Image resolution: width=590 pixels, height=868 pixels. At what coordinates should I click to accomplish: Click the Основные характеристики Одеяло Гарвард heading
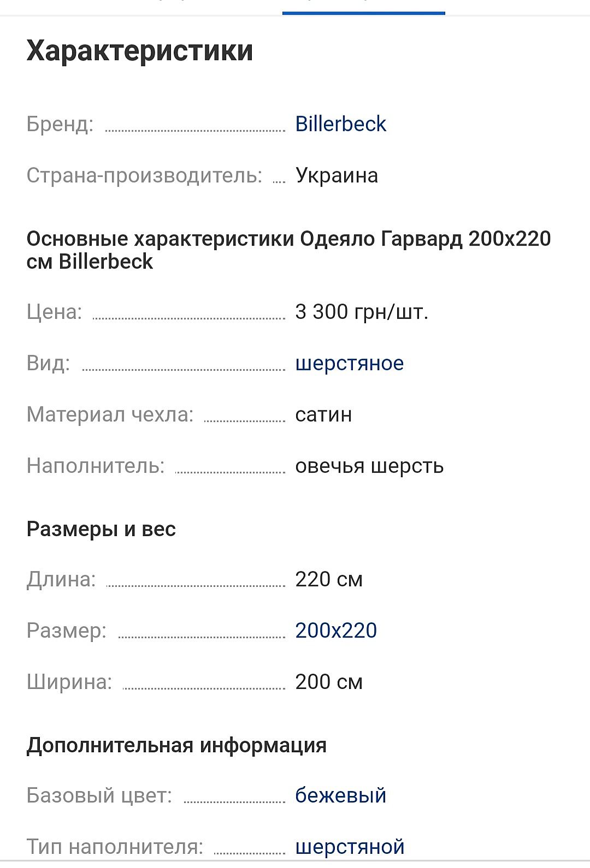tap(288, 250)
